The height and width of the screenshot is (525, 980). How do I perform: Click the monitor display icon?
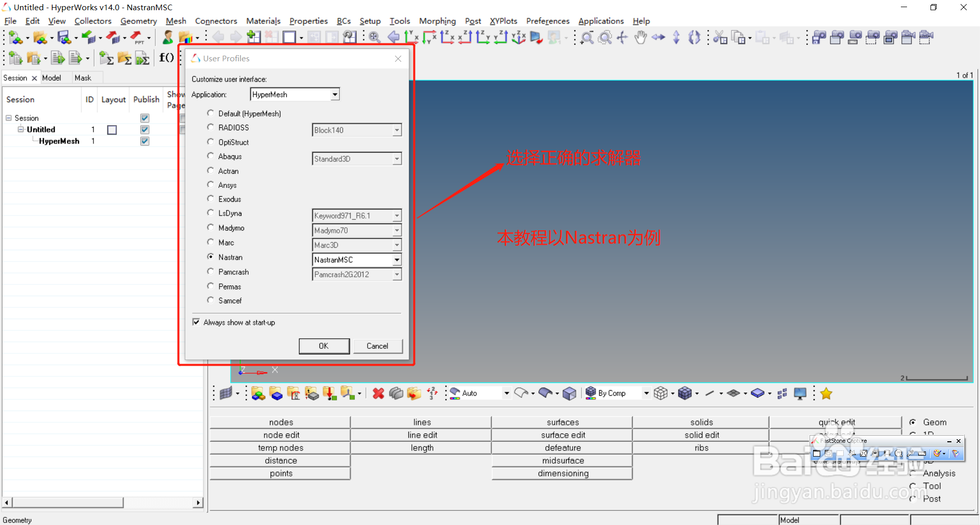800,393
